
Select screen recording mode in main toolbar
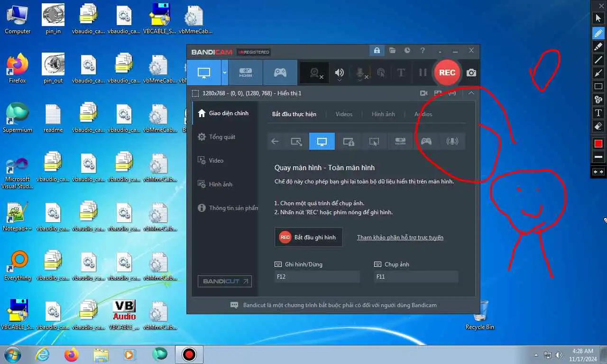click(x=204, y=73)
